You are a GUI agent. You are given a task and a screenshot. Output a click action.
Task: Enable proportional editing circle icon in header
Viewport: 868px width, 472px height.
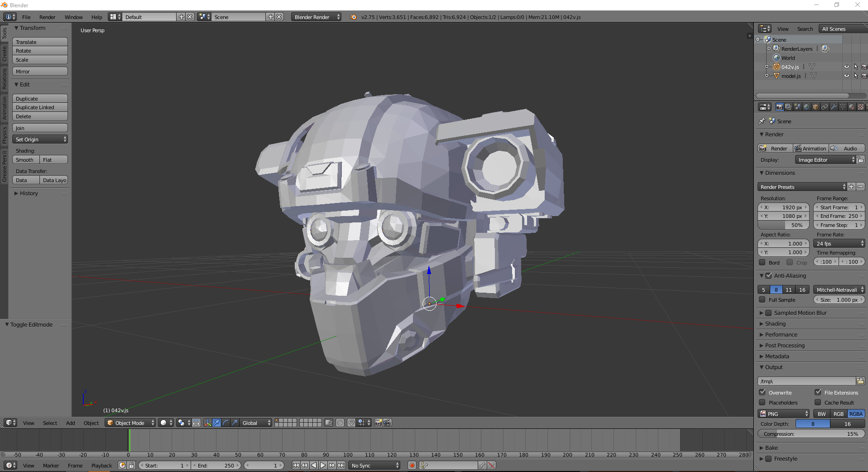(x=340, y=423)
